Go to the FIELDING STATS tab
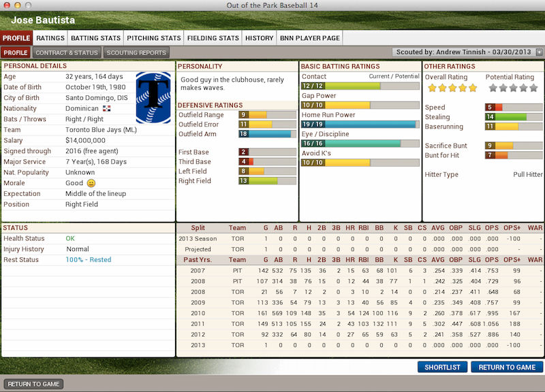Viewport: 545px width, 392px height. tap(213, 38)
